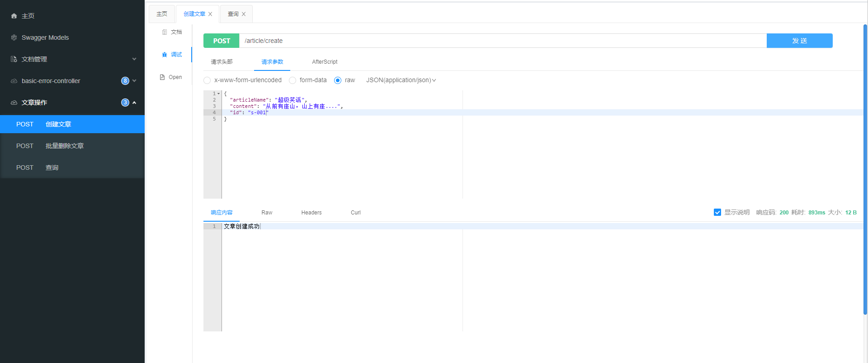The height and width of the screenshot is (363, 868).
Task: Open 主页 in the sidebar
Action: point(72,16)
